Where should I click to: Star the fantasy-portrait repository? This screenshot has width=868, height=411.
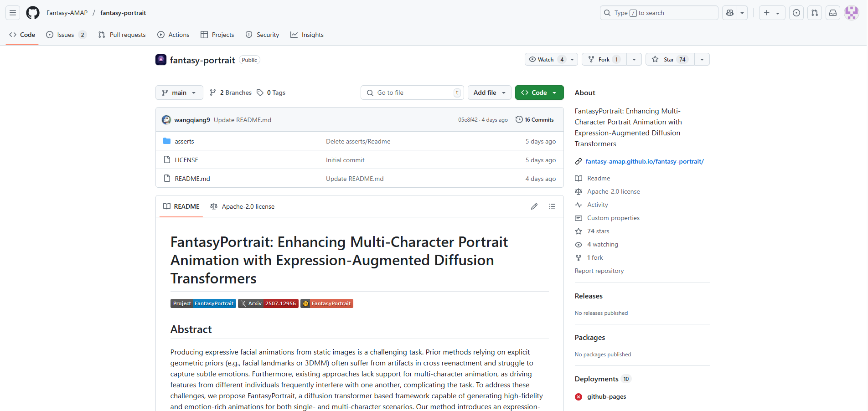coord(670,60)
